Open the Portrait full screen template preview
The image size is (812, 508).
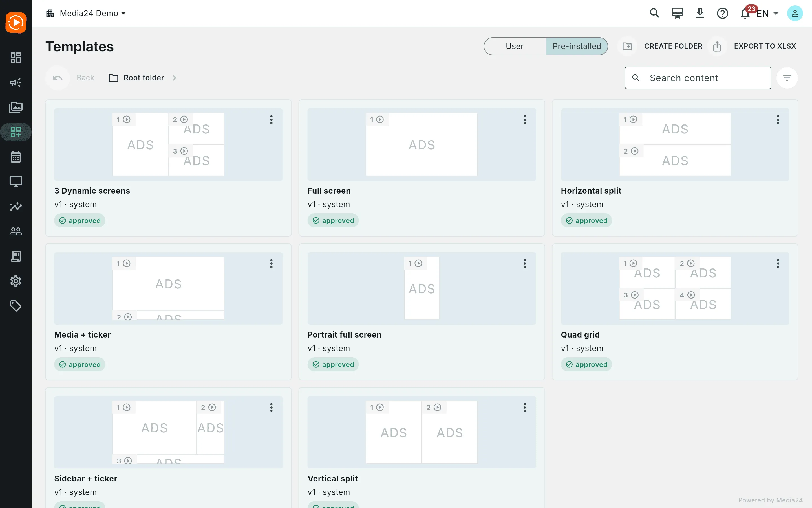click(x=422, y=288)
